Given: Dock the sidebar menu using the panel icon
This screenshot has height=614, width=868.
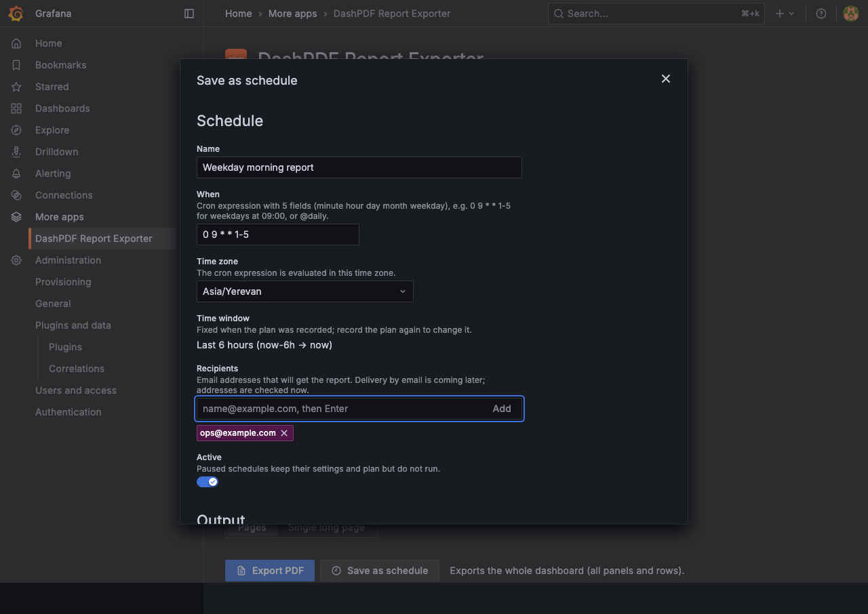Looking at the screenshot, I should pyautogui.click(x=189, y=14).
